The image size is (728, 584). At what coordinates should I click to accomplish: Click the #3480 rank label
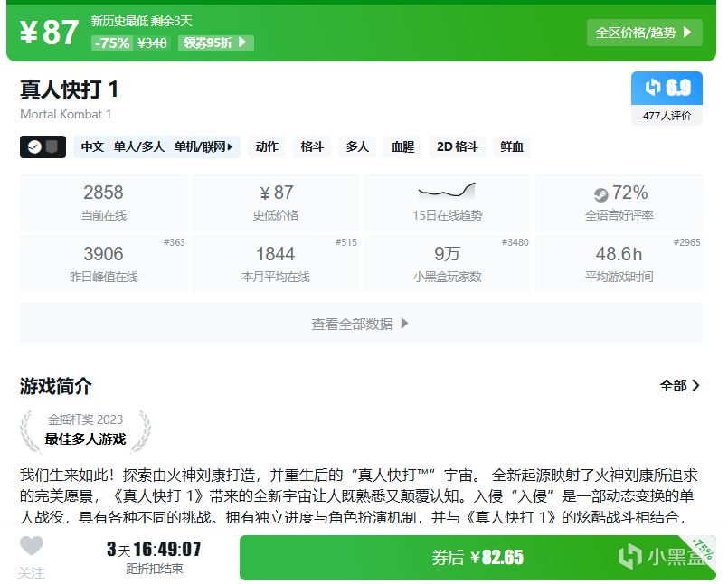pyautogui.click(x=515, y=242)
